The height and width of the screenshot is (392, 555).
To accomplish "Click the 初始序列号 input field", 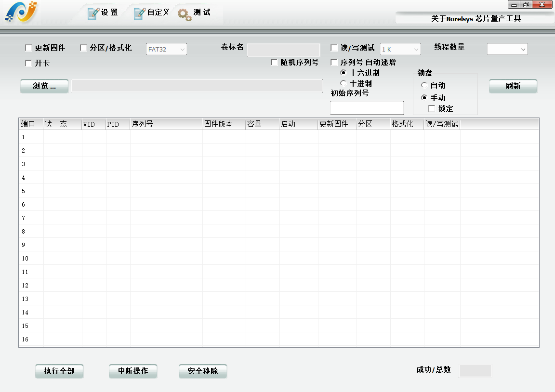I will (367, 107).
